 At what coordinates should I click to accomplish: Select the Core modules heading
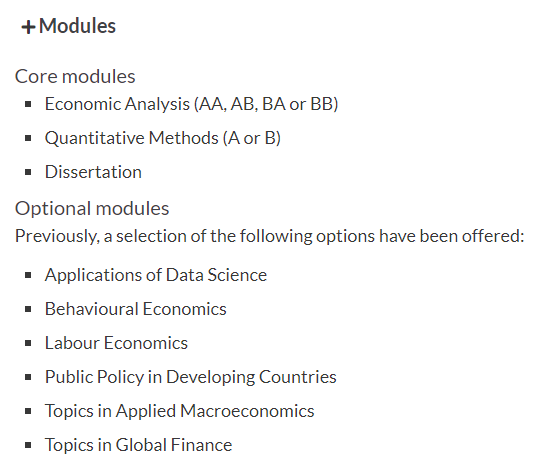click(x=75, y=76)
